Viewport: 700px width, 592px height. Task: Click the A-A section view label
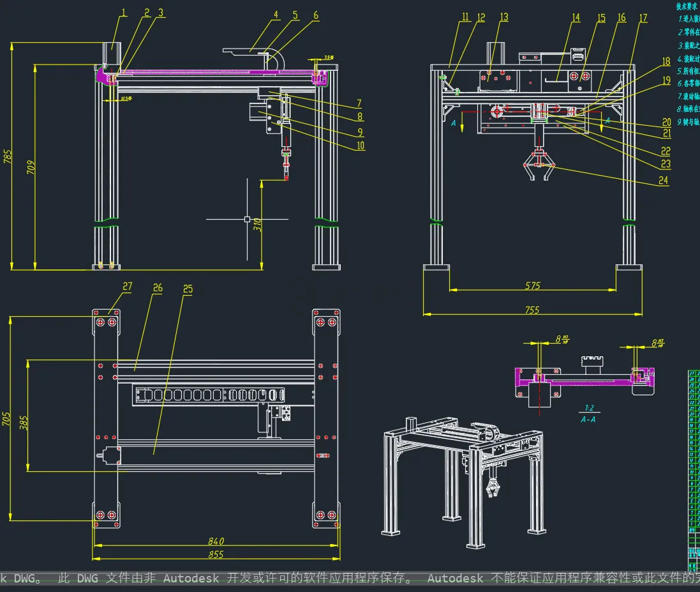pos(588,420)
